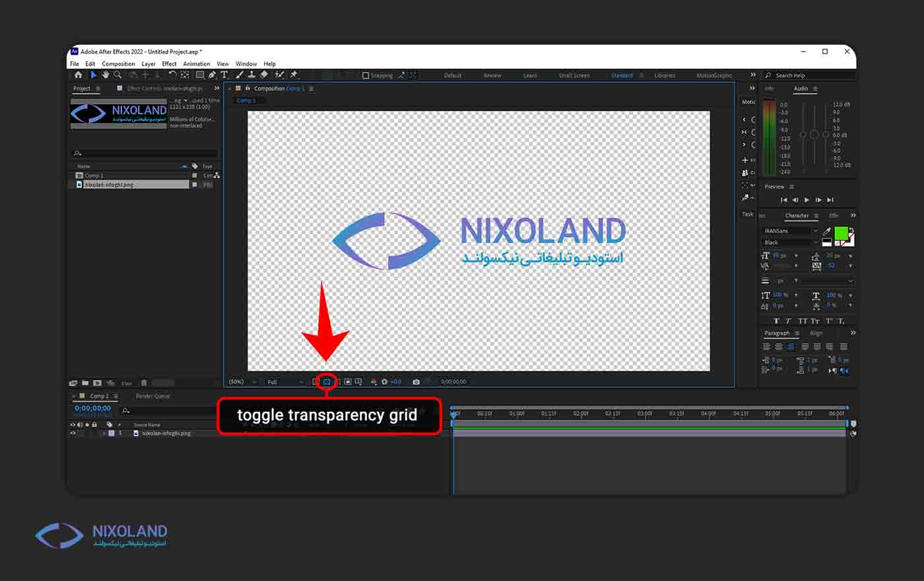Select the Roto Brush tool
The height and width of the screenshot is (581, 924).
279,75
